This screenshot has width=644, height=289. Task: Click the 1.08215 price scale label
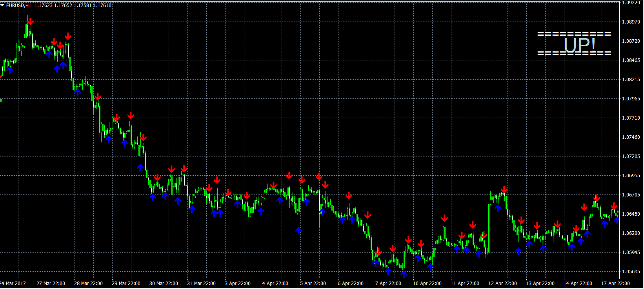tap(631, 80)
